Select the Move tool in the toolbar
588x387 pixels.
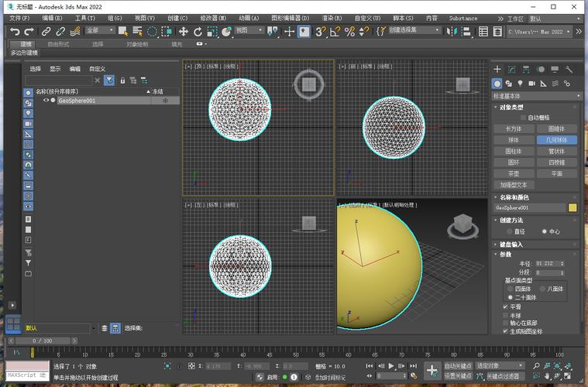click(x=184, y=32)
